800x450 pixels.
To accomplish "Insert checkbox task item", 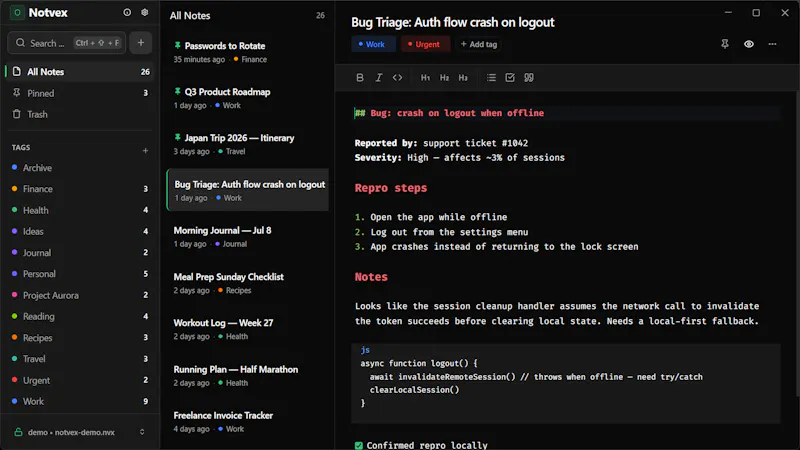I will 510,78.
